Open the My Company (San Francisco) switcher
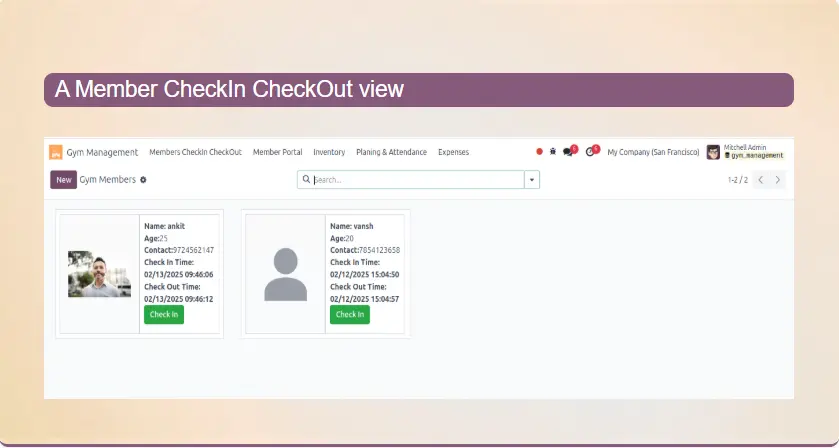This screenshot has width=839, height=448. pyautogui.click(x=651, y=152)
